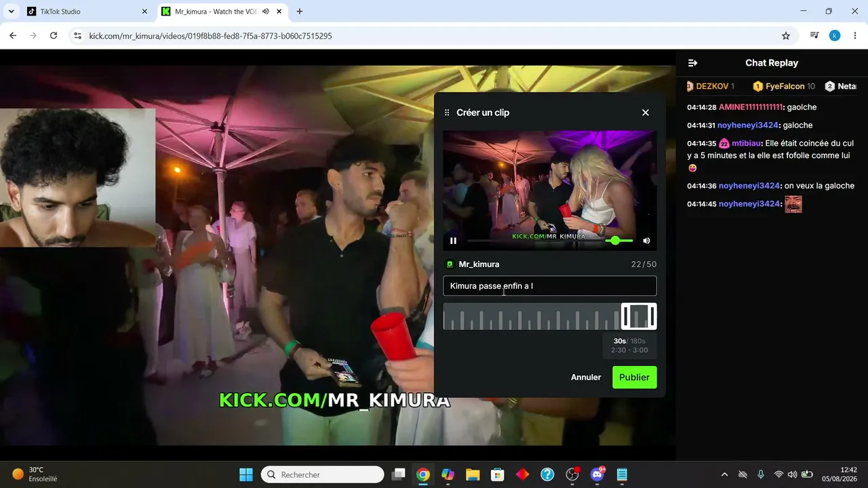The width and height of the screenshot is (868, 488).
Task: Click the battery tray icon
Action: coord(807,474)
